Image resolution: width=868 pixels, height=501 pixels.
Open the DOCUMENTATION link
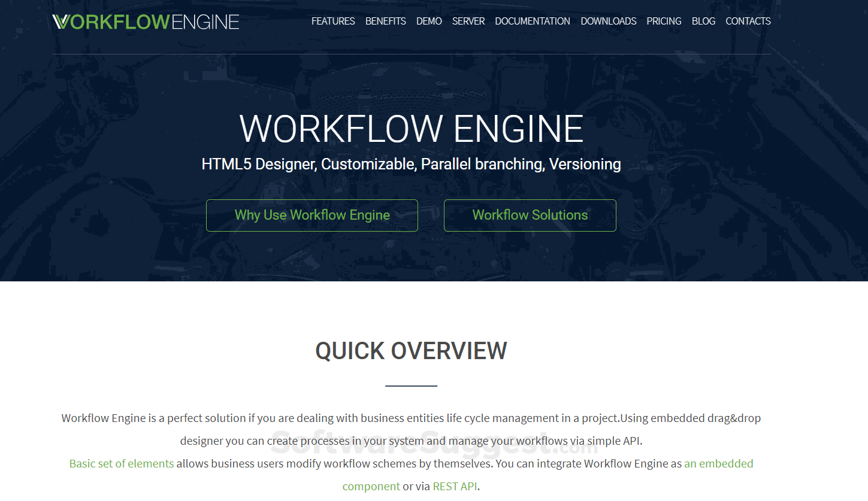(532, 21)
